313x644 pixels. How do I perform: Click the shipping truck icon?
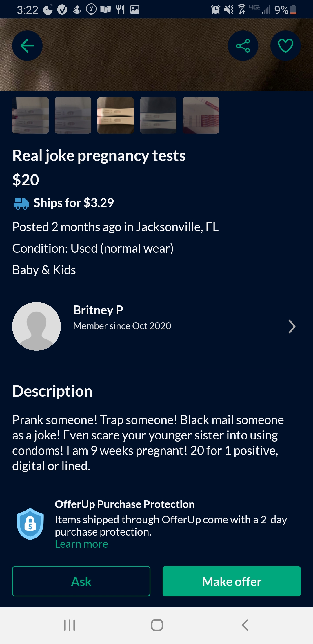(x=21, y=203)
